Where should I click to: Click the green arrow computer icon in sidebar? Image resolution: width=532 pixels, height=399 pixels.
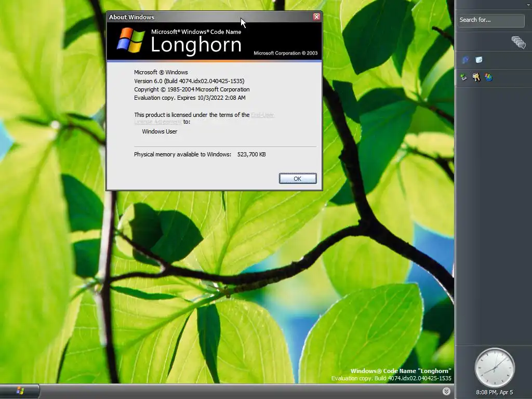click(x=463, y=77)
